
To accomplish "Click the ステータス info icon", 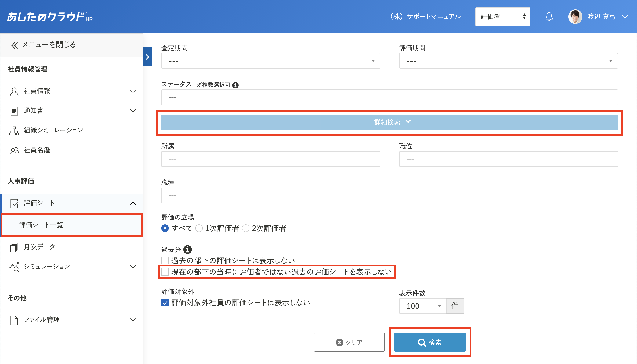I will click(x=235, y=85).
